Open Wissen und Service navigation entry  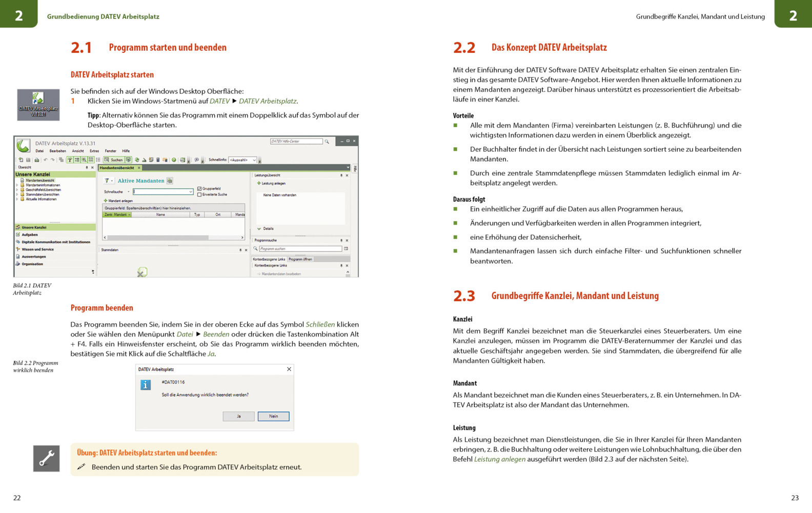pyautogui.click(x=55, y=249)
